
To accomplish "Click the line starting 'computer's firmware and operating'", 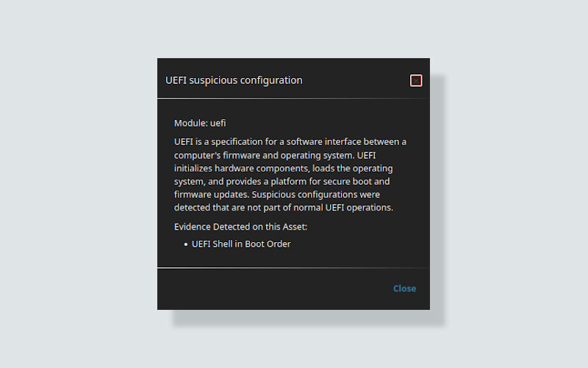I will pyautogui.click(x=290, y=155).
